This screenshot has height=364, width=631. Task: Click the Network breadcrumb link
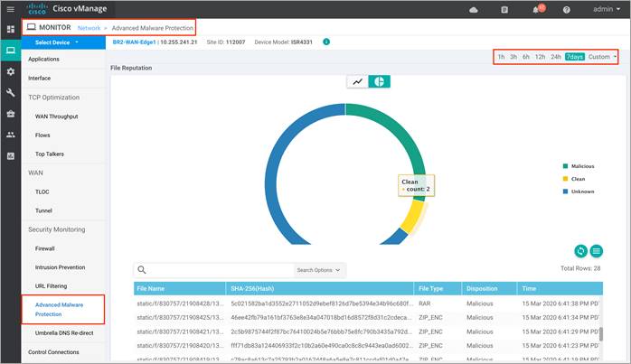pyautogui.click(x=89, y=28)
